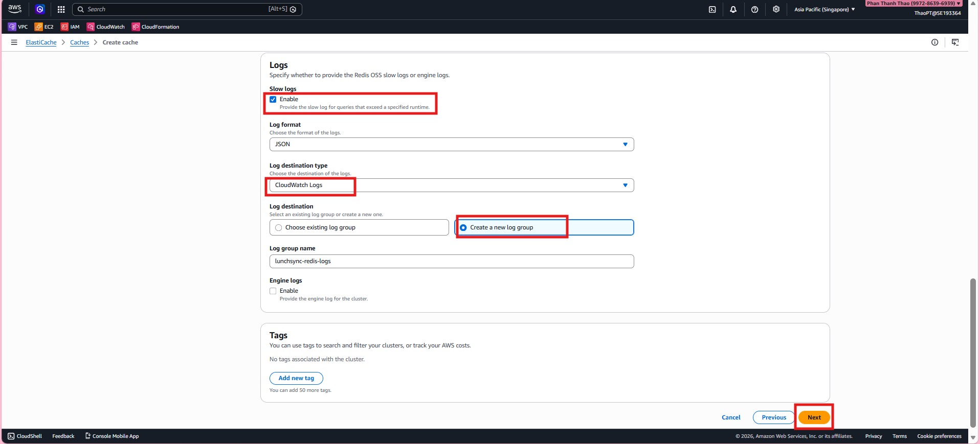
Task: Open the Terms link in footer
Action: coord(899,436)
